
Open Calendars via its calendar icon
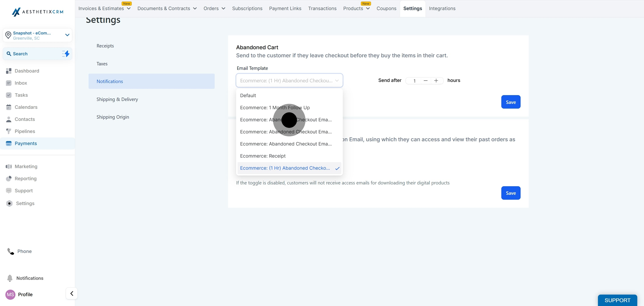click(9, 107)
